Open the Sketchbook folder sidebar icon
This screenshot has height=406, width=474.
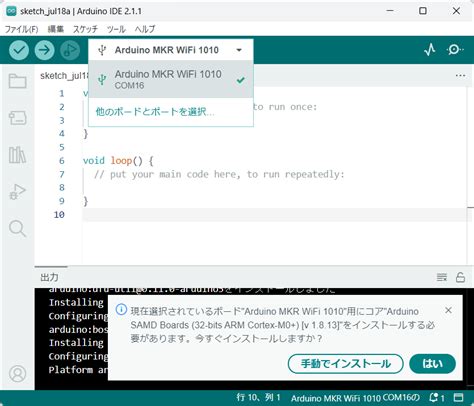(17, 81)
